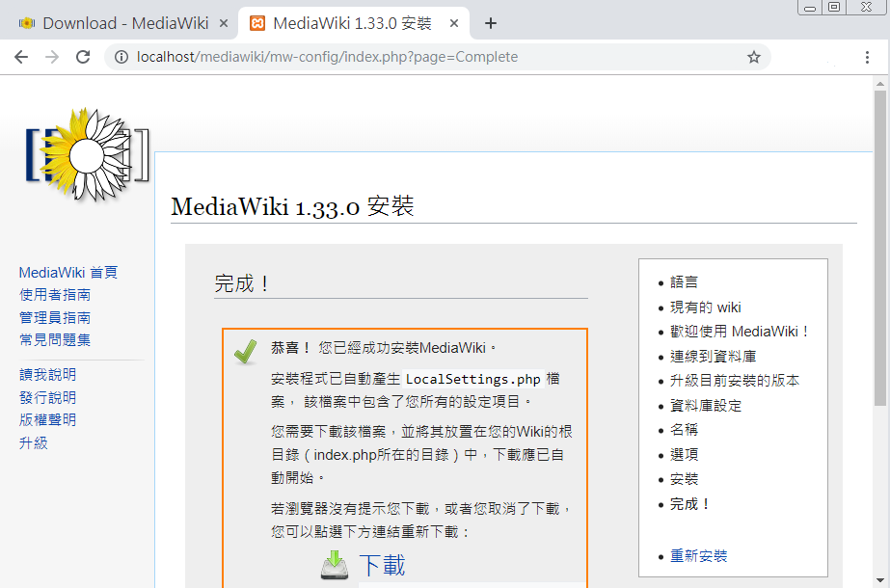Open the 發行說明 link
This screenshot has width=890, height=588.
pos(47,397)
